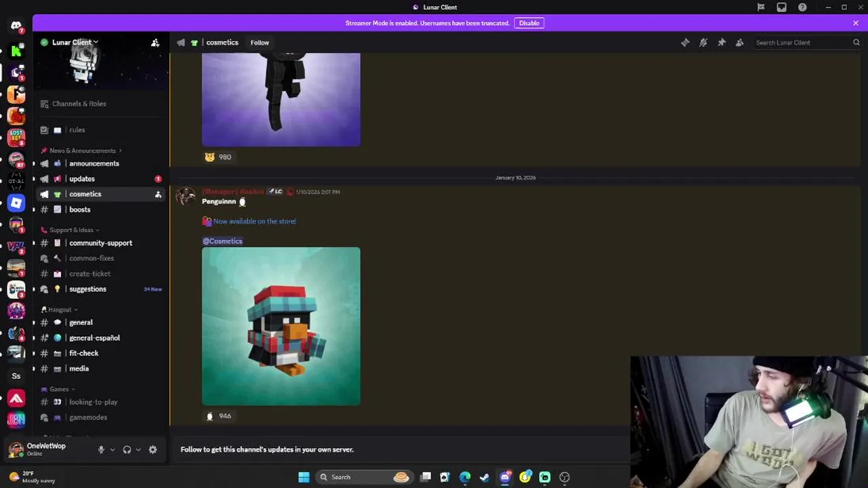Collapse Games category

(58, 389)
